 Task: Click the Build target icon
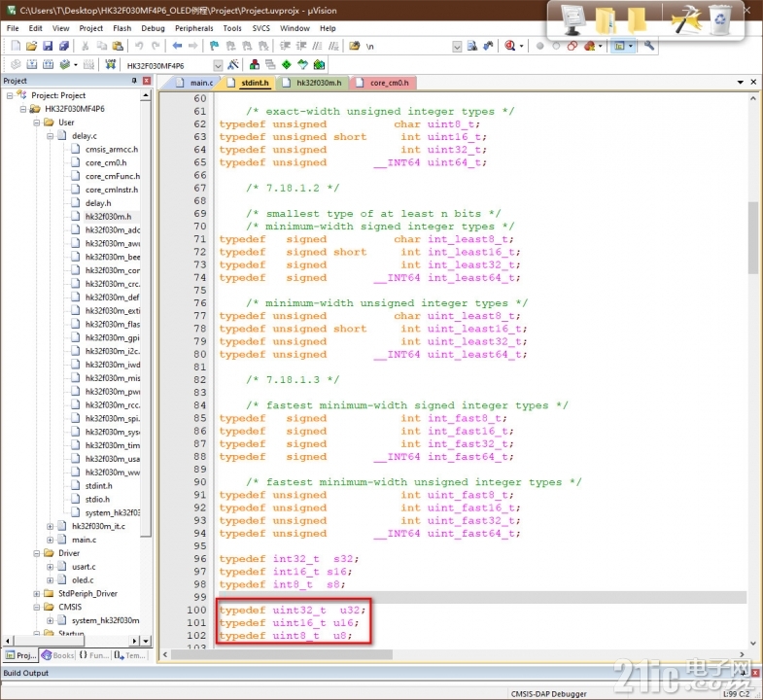(32, 64)
